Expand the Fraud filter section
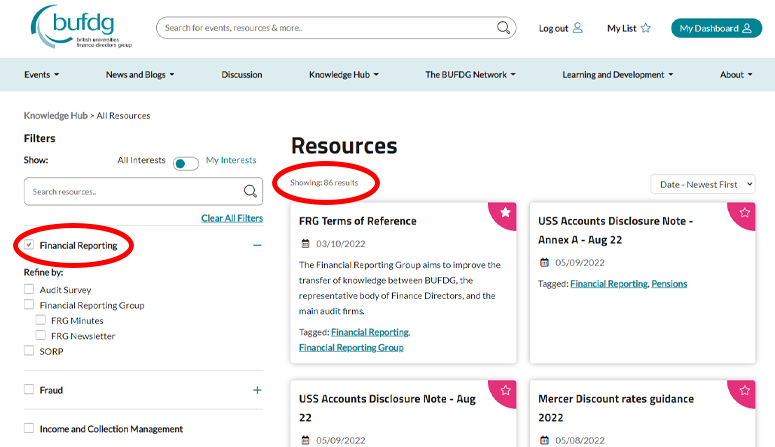The image size is (775, 447). (257, 390)
